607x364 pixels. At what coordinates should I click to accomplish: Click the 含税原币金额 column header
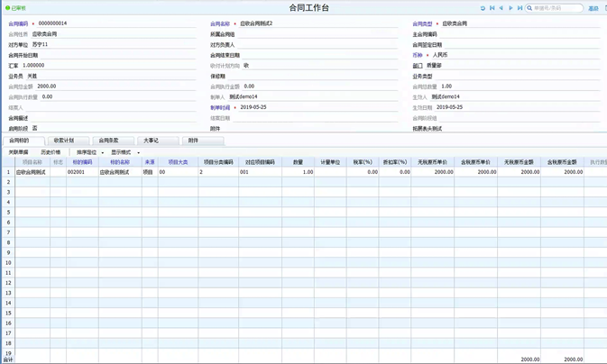pos(562,162)
